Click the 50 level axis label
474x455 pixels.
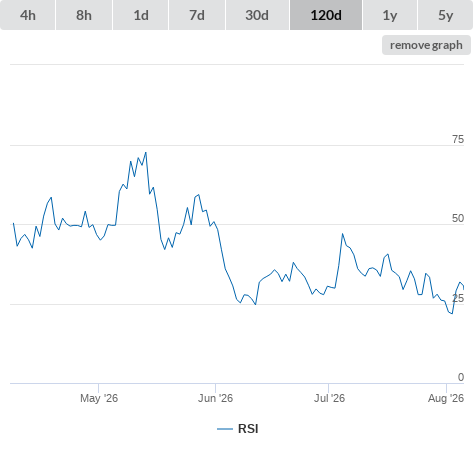[458, 218]
